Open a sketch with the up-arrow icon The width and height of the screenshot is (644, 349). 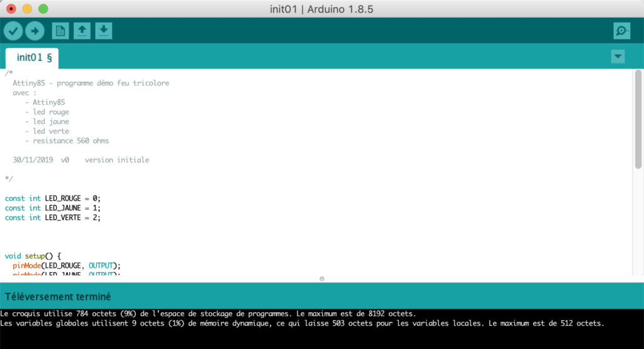[x=82, y=30]
